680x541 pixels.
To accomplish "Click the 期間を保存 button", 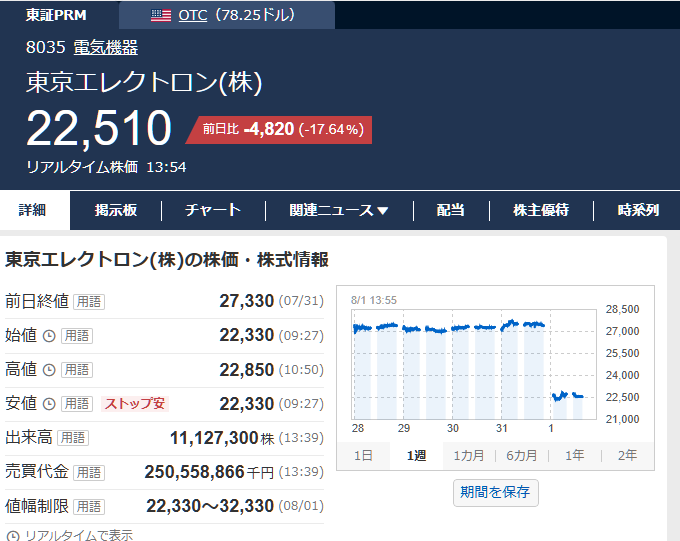I will click(496, 492).
